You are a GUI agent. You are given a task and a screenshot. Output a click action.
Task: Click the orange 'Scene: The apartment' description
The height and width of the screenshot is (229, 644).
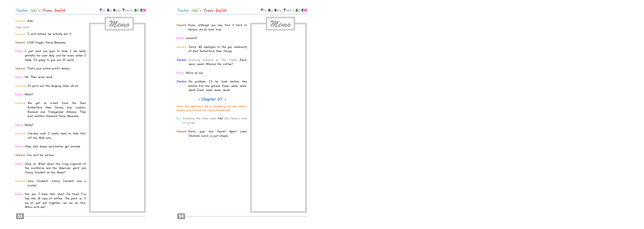(212, 108)
